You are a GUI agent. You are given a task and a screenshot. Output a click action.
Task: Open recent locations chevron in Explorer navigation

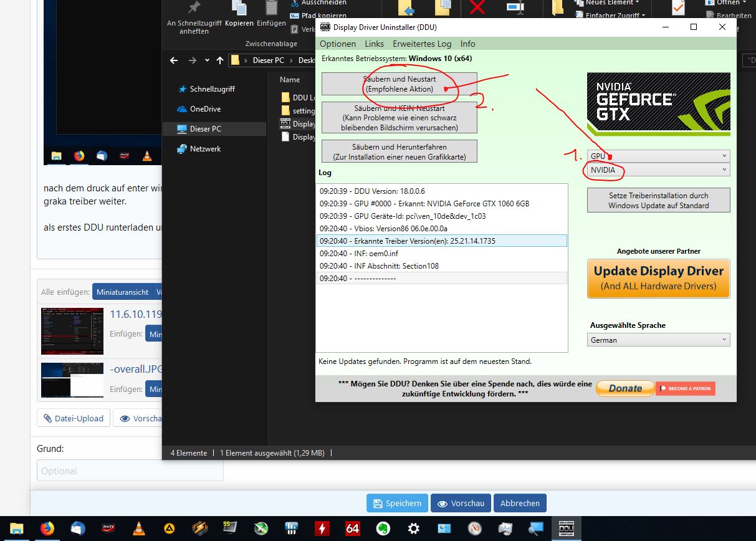(x=207, y=60)
